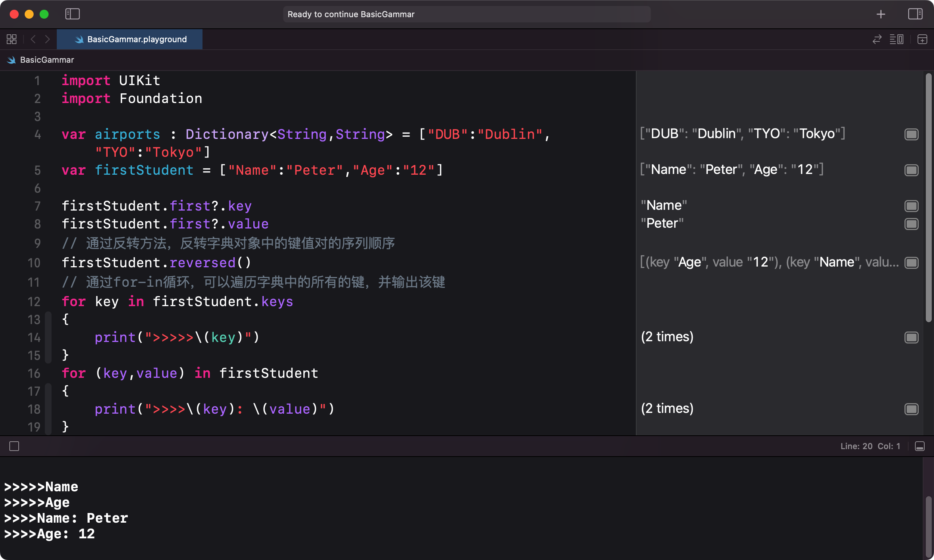
Task: Click the 'airports' variable name
Action: [128, 134]
